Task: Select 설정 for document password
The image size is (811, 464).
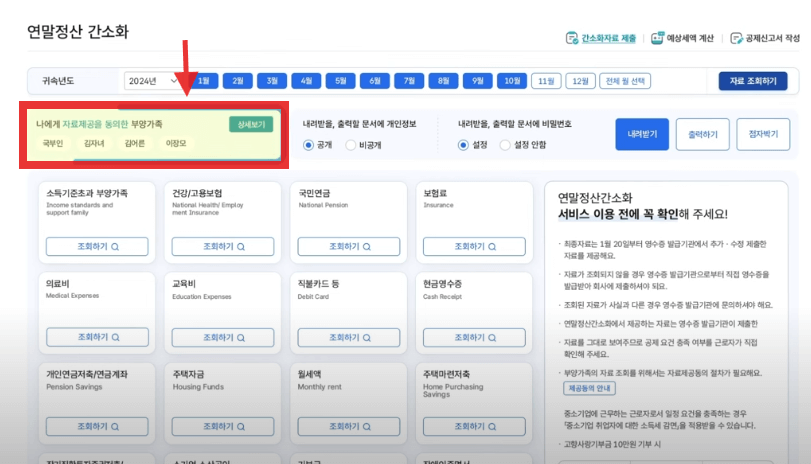Action: point(463,145)
